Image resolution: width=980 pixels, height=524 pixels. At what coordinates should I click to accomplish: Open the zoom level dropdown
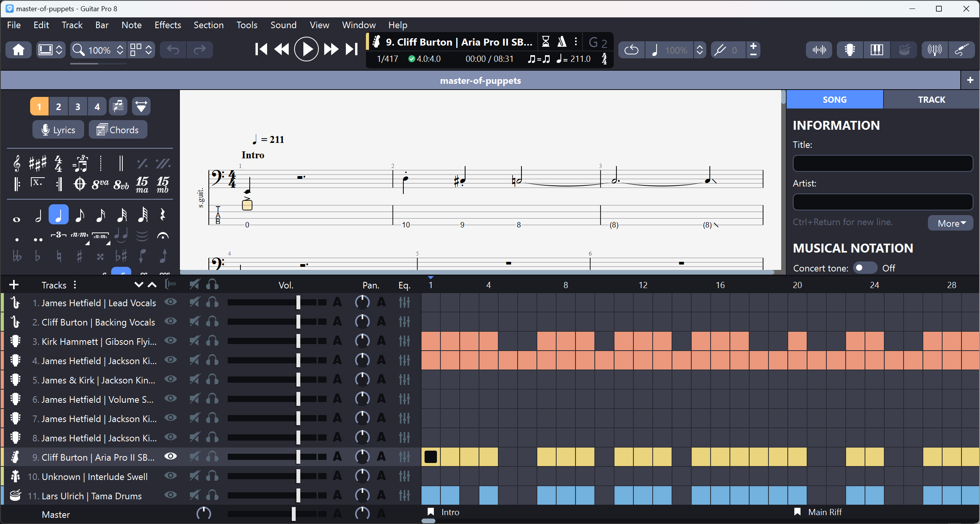pos(120,50)
